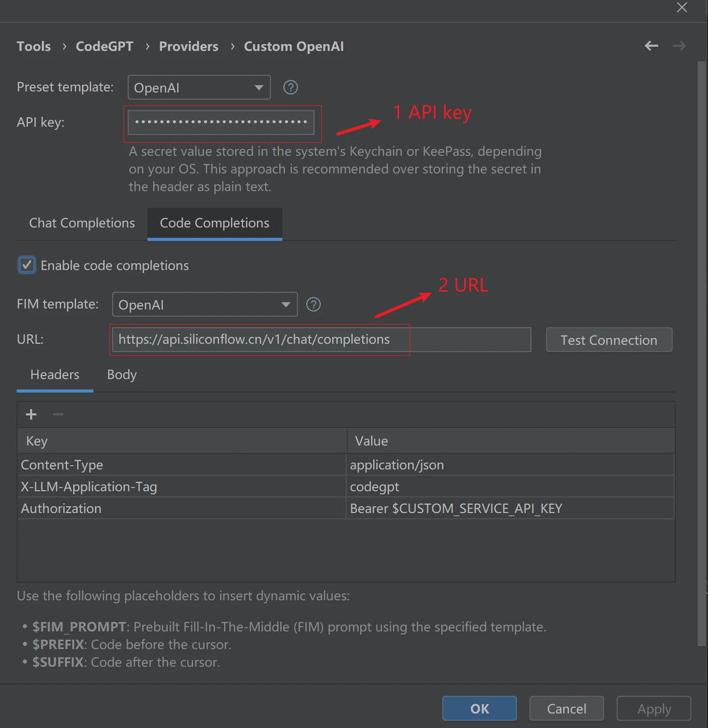Screen dimensions: 708x728
Task: Click the back navigation arrow
Action: [x=652, y=46]
